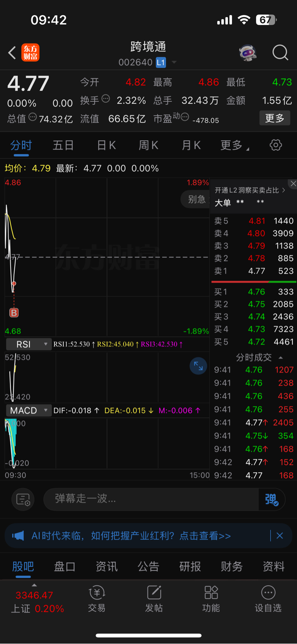Open the 公告 tab
Screen dimensions: 297x644
coord(148,567)
